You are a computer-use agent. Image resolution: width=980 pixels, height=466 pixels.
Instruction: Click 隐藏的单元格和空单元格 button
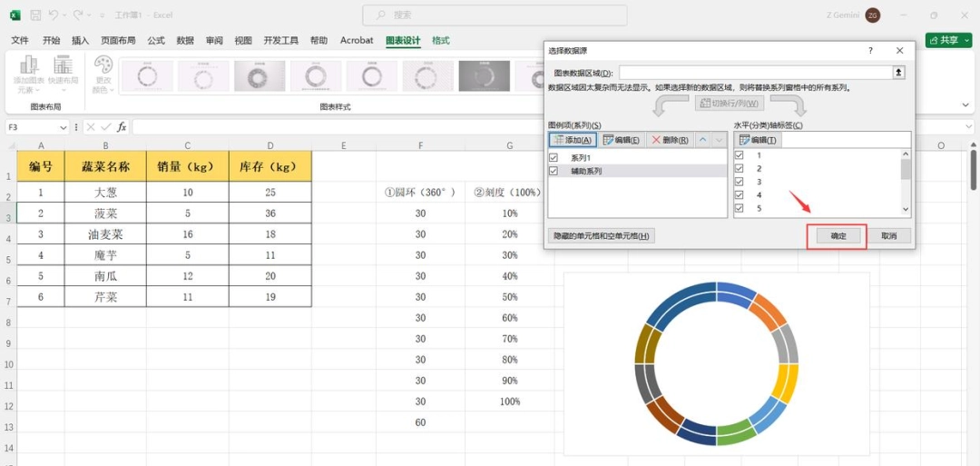pyautogui.click(x=602, y=236)
